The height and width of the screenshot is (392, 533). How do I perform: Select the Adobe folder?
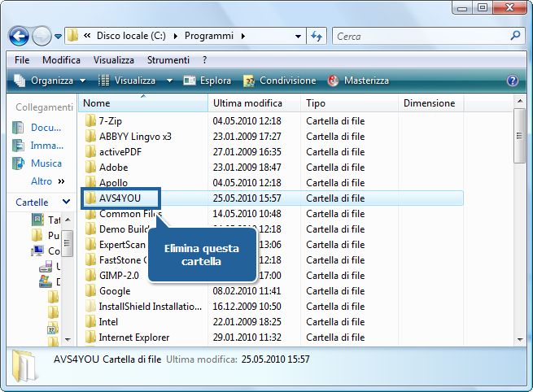pos(107,168)
